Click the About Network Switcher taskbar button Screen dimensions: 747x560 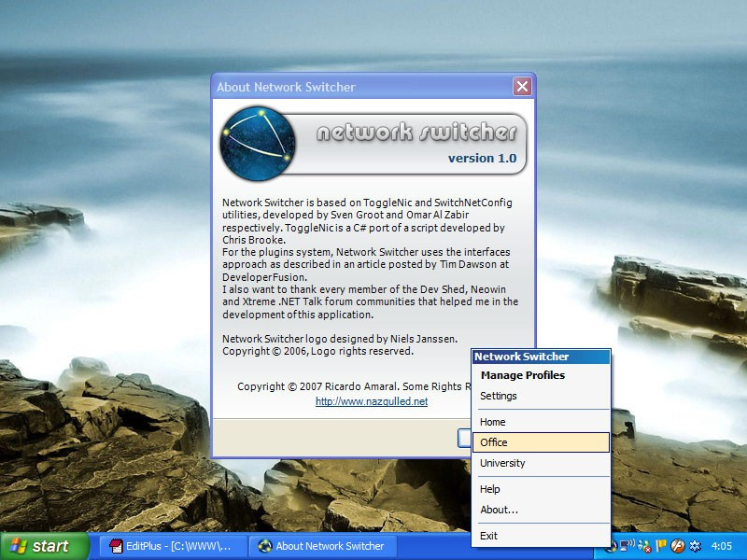pyautogui.click(x=324, y=546)
